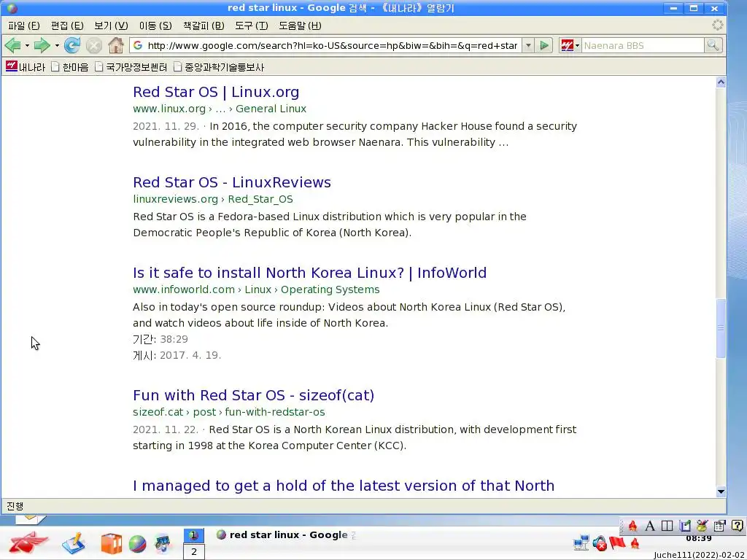Click the letter A input toolbar icon
This screenshot has height=560, width=747.
[650, 526]
